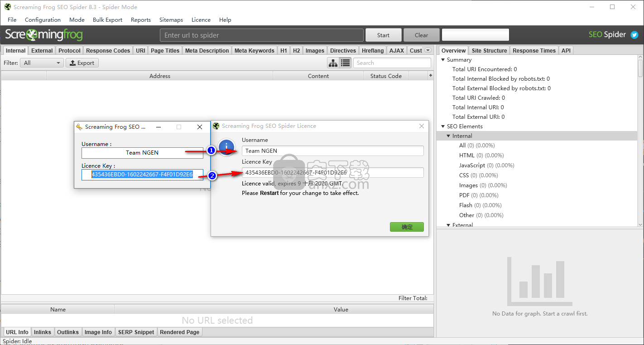Viewport: 644px width, 345px height.
Task: Collapse the SEO Elements tree section
Action: coord(443,126)
